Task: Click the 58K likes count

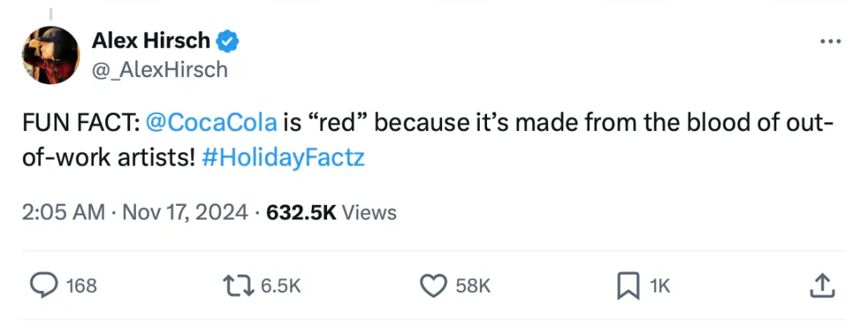Action: [x=473, y=285]
